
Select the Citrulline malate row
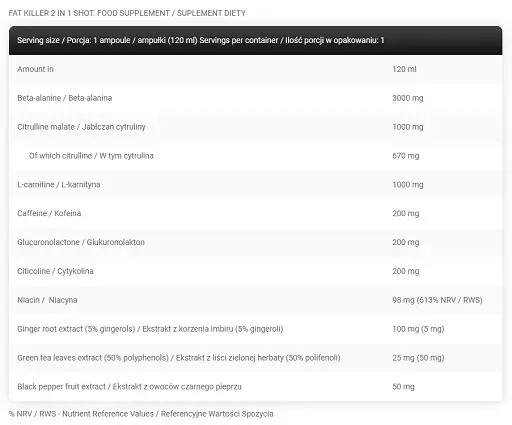pyautogui.click(x=256, y=127)
